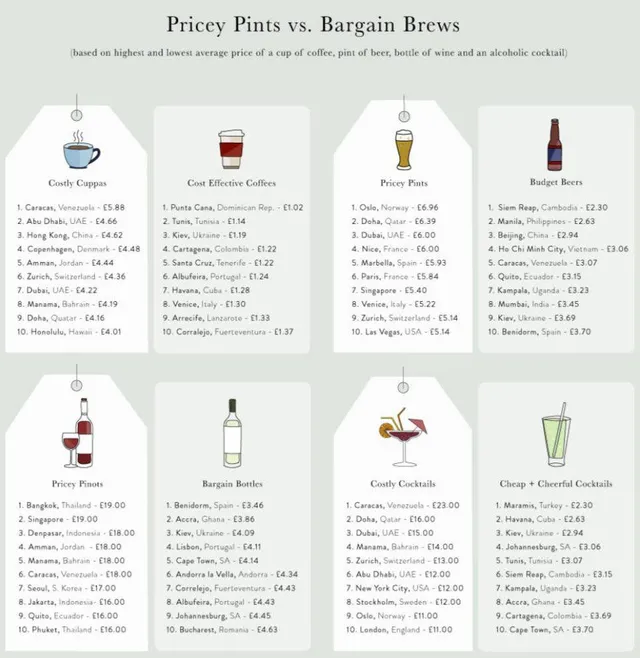Click the takeaway coffee cup icon
Screen dimensions: 640x658
click(231, 150)
